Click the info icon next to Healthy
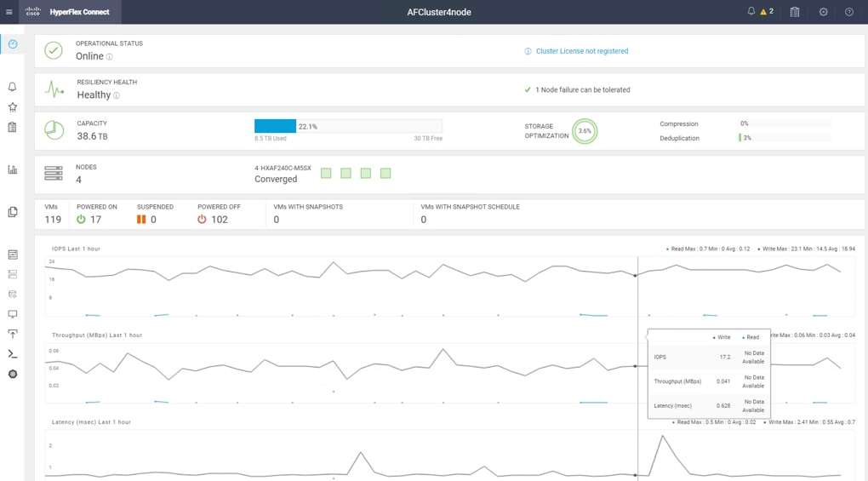This screenshot has height=481, width=868. (117, 95)
